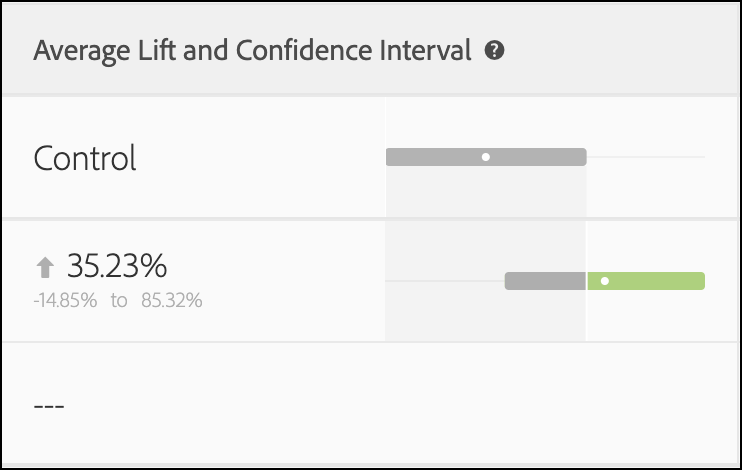The width and height of the screenshot is (742, 470).
Task: Click the upward lift arrow icon
Action: pos(45,267)
